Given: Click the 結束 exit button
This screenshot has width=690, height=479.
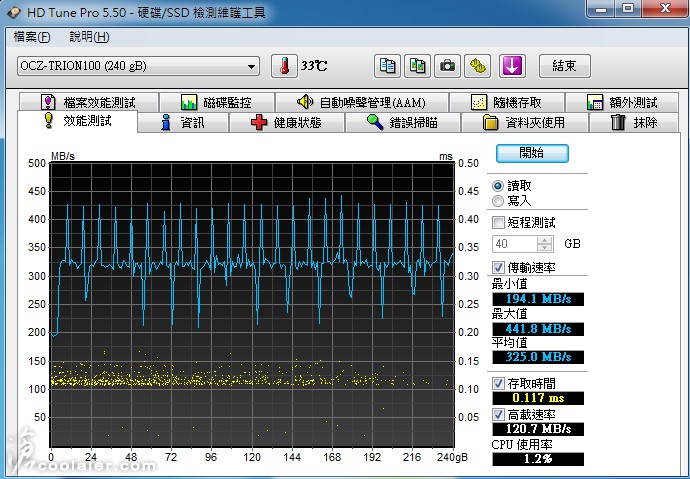Looking at the screenshot, I should 565,66.
